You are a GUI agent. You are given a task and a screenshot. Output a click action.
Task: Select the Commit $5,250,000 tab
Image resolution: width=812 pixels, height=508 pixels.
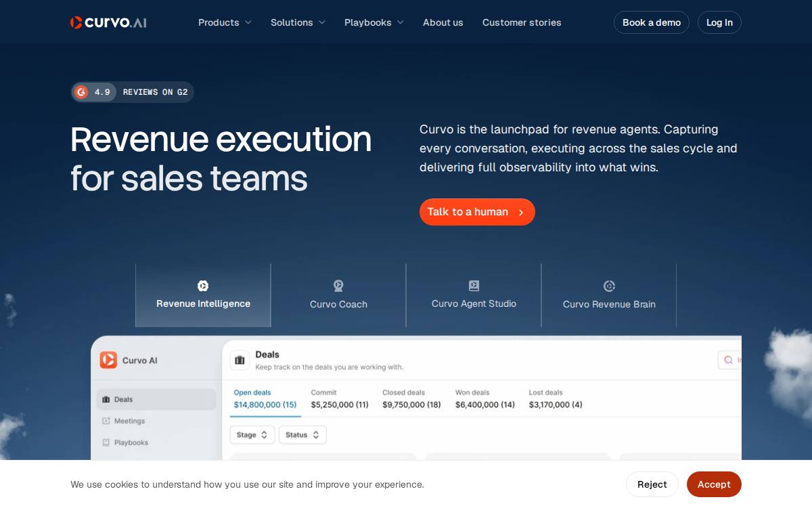click(340, 399)
